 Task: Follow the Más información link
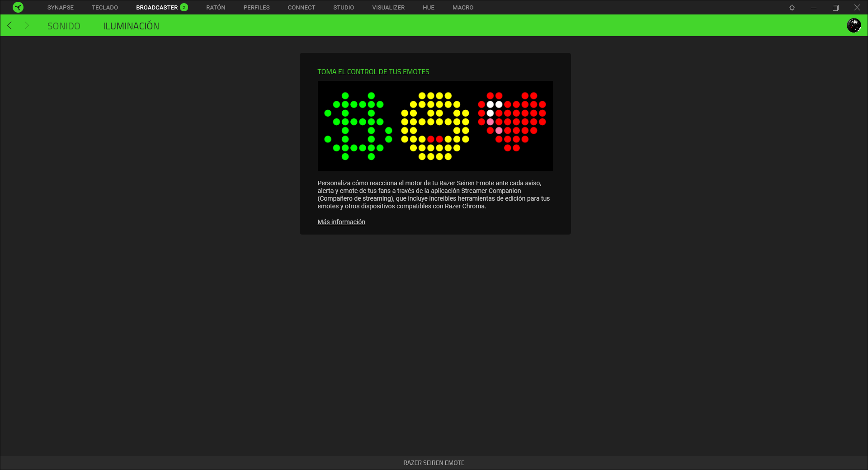coord(341,222)
